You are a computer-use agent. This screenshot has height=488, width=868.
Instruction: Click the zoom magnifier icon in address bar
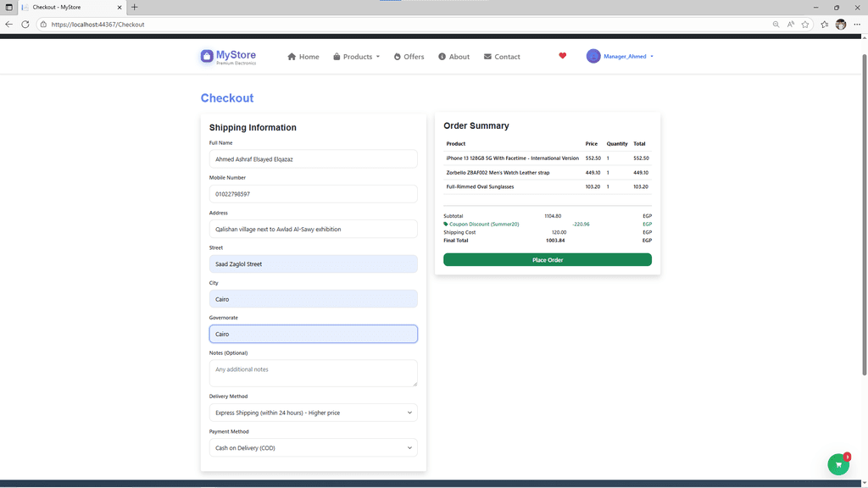[x=776, y=25]
